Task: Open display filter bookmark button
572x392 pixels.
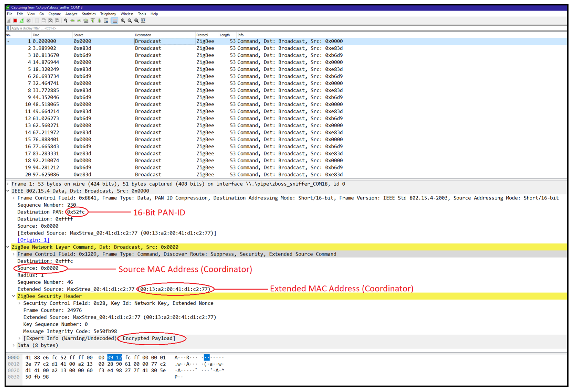Action: pos(8,28)
